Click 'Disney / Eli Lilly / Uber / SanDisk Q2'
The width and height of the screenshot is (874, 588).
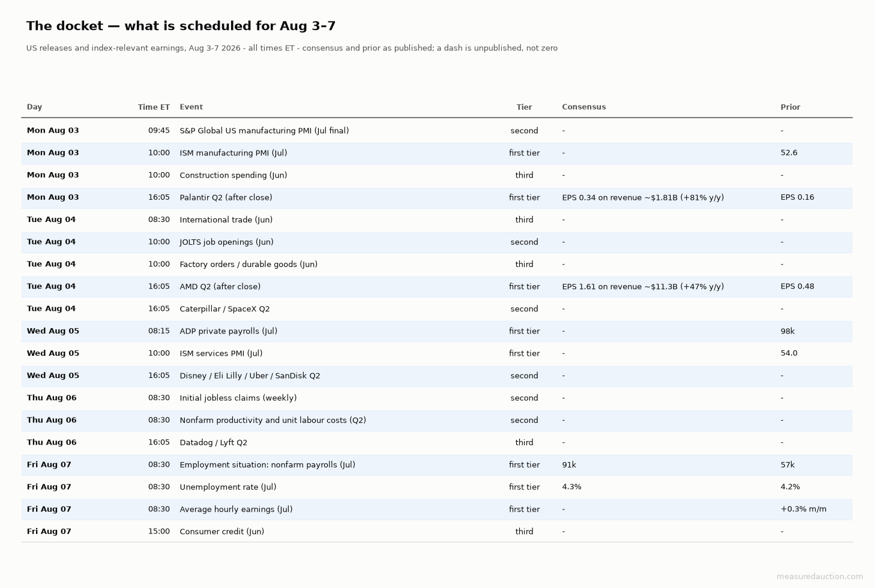[250, 376]
